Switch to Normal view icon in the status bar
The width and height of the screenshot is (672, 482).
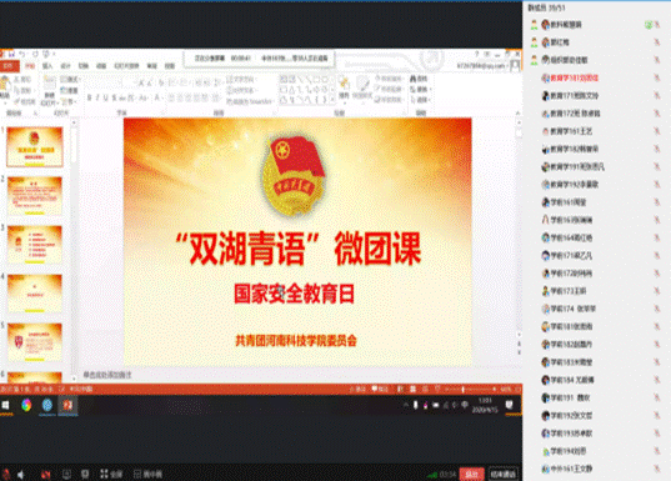click(x=400, y=389)
